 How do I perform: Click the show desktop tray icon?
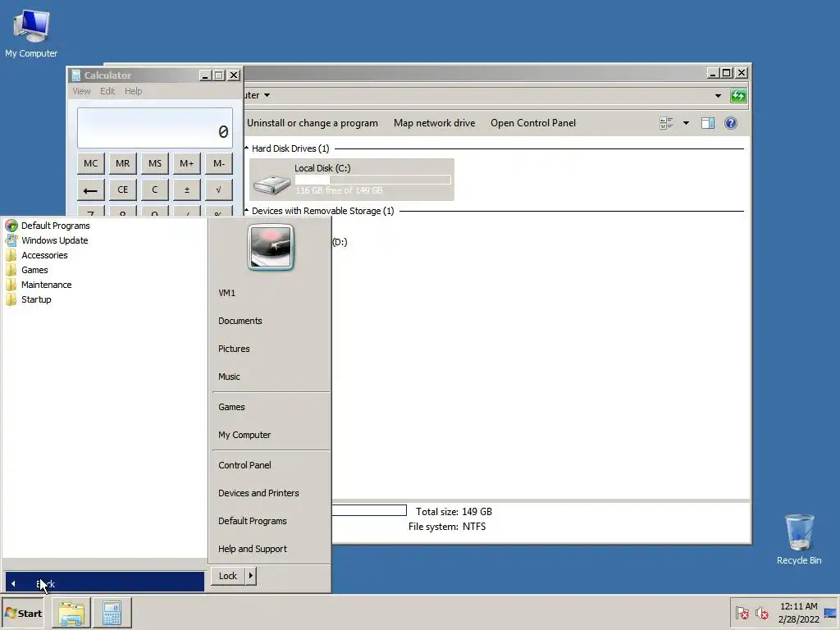(x=830, y=613)
